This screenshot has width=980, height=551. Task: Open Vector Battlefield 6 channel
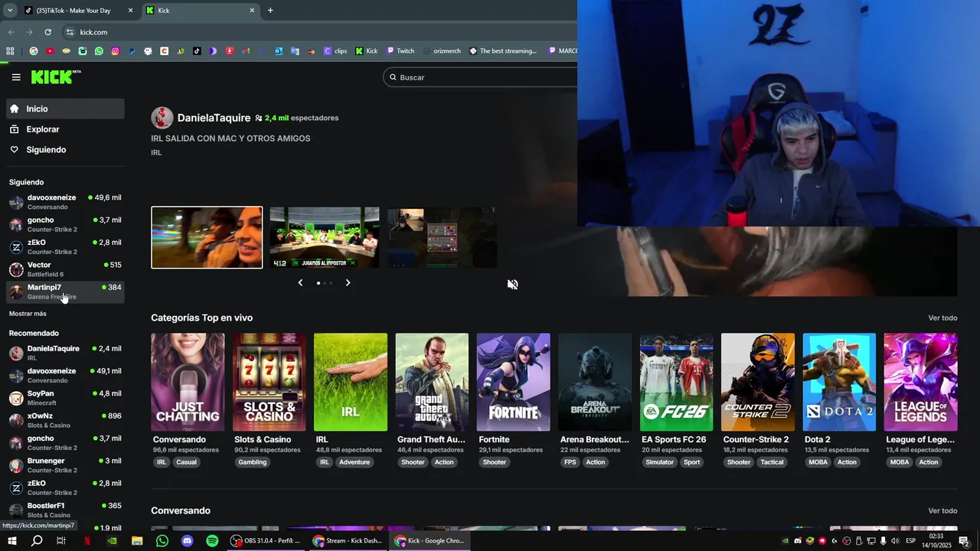pyautogui.click(x=65, y=269)
